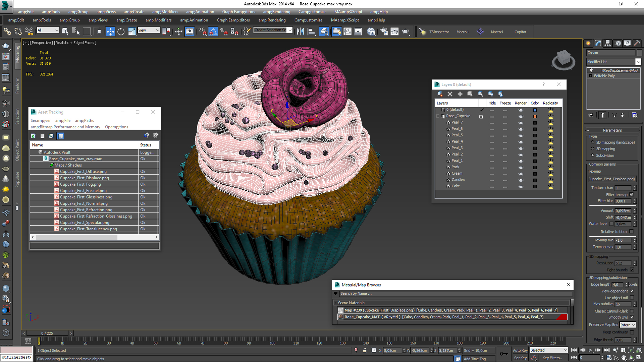This screenshot has width=644, height=362.
Task: Click the teapot Render Production icon
Action: click(405, 32)
